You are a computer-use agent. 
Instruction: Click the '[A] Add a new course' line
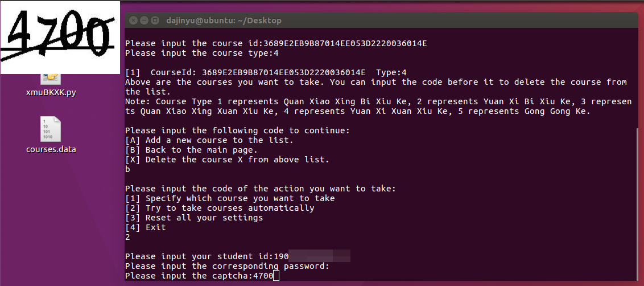pyautogui.click(x=209, y=140)
